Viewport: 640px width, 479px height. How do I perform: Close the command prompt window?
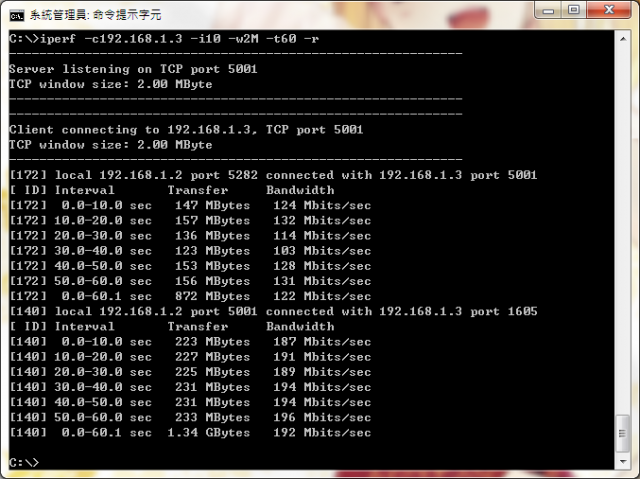(x=609, y=10)
